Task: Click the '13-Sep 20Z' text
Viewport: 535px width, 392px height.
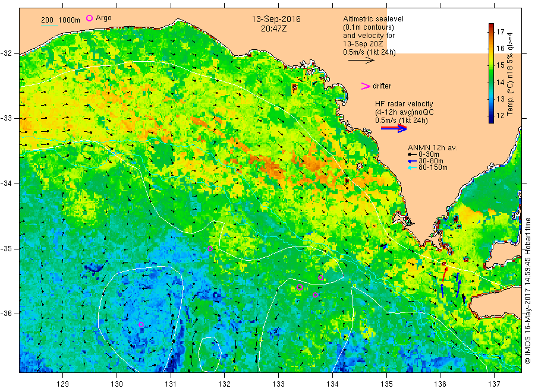Action: (363, 43)
